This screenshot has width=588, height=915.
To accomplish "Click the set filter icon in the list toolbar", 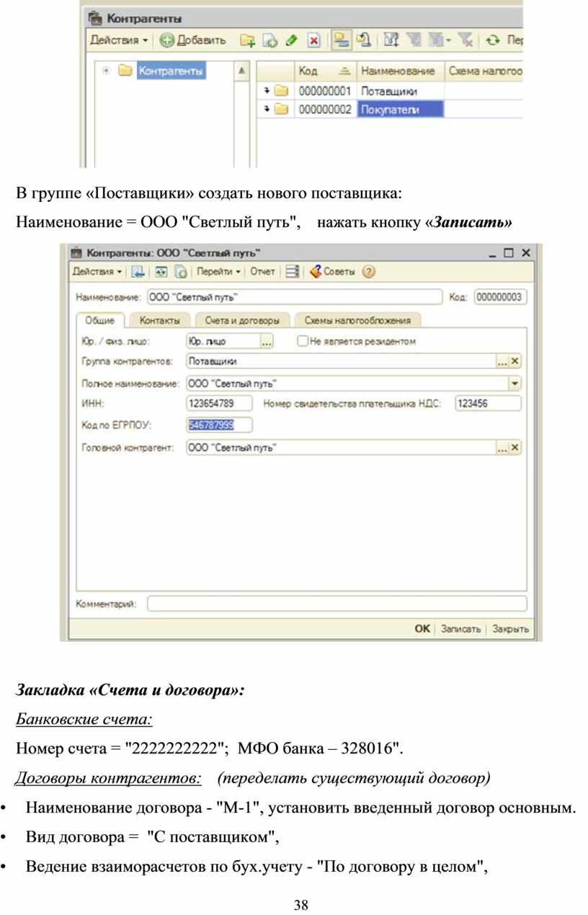I will point(391,41).
